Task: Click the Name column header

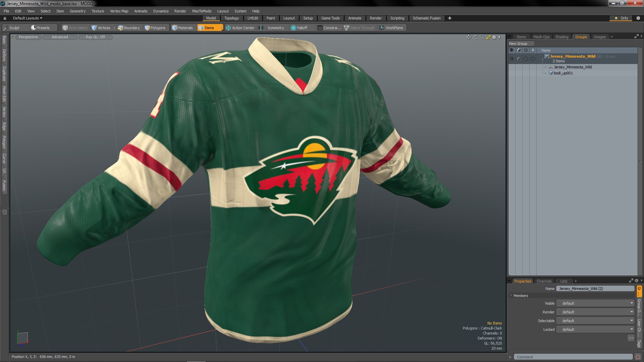Action: (546, 50)
